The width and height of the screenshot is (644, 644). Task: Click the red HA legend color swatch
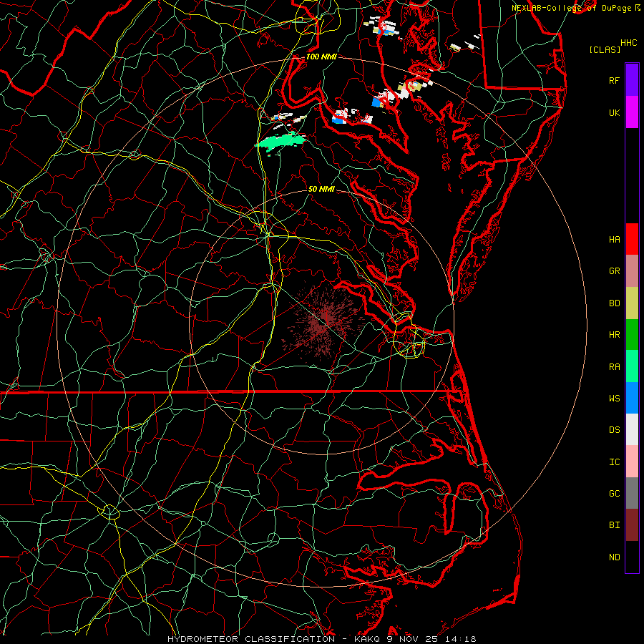(632, 239)
